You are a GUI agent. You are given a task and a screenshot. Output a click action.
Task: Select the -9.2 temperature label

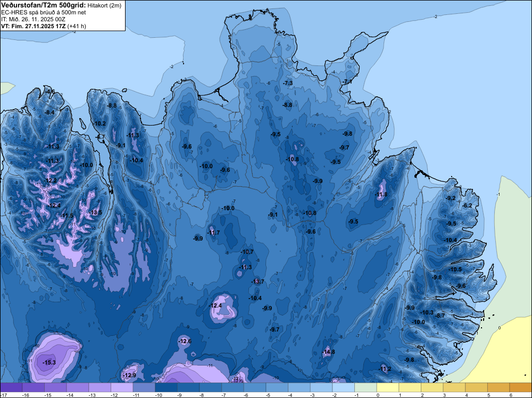point(451,198)
